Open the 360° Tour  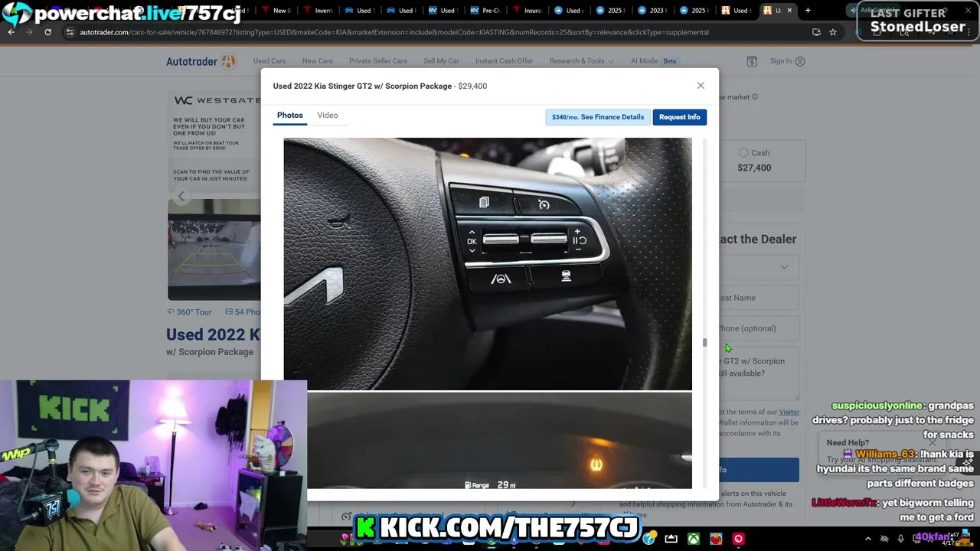[x=189, y=312]
